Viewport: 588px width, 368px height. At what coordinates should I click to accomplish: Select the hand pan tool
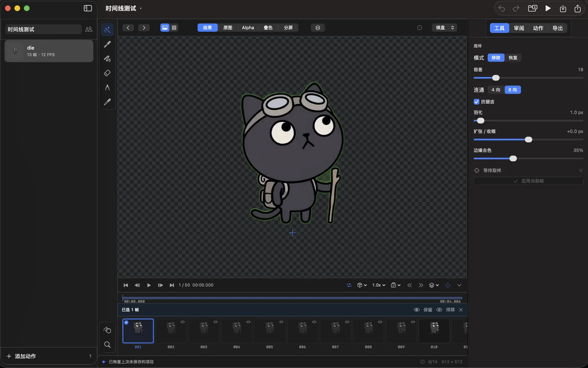107,330
